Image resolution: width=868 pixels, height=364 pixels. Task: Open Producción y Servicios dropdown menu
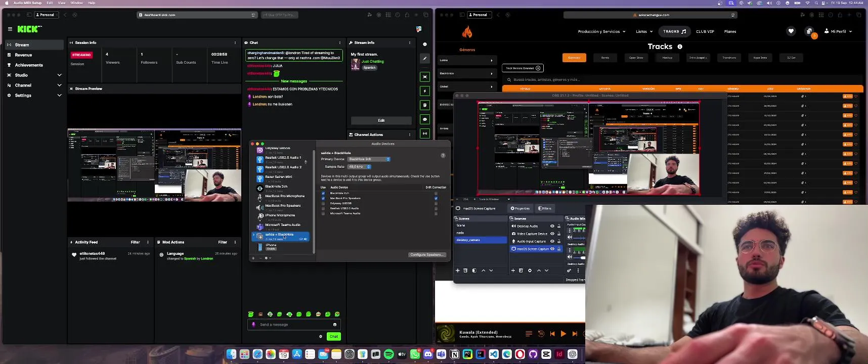[x=601, y=31]
